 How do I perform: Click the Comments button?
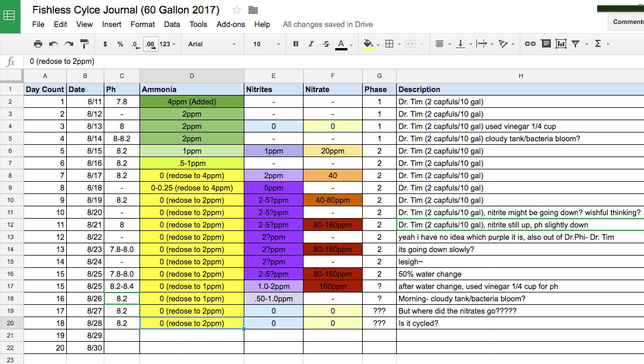coord(628,22)
